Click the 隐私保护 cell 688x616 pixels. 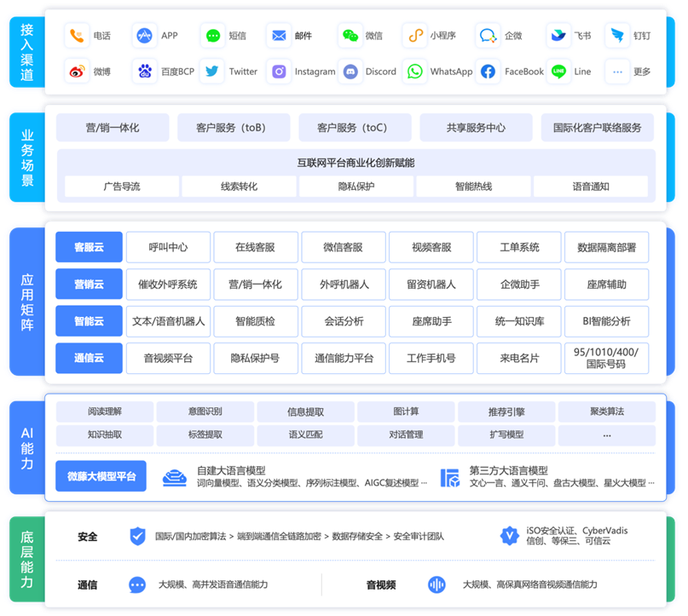(x=356, y=187)
